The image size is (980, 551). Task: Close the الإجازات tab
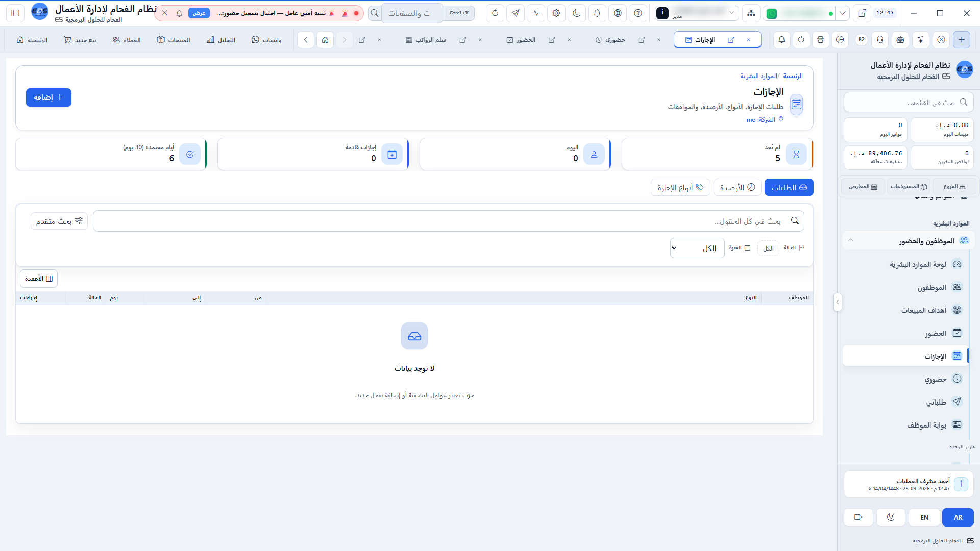point(748,40)
